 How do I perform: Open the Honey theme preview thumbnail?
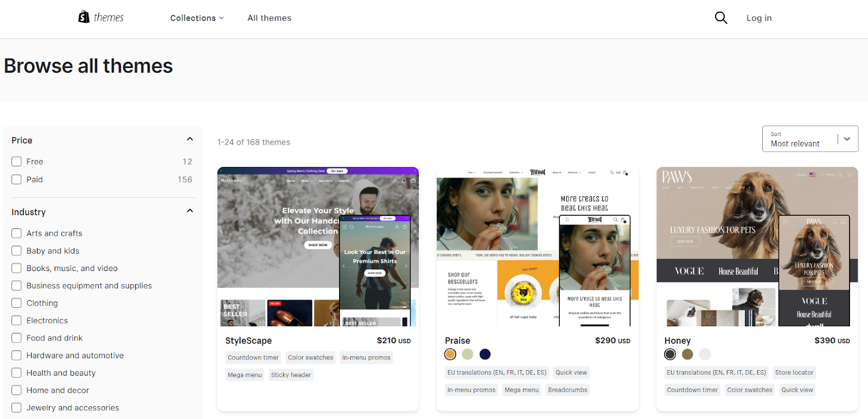[x=757, y=247]
